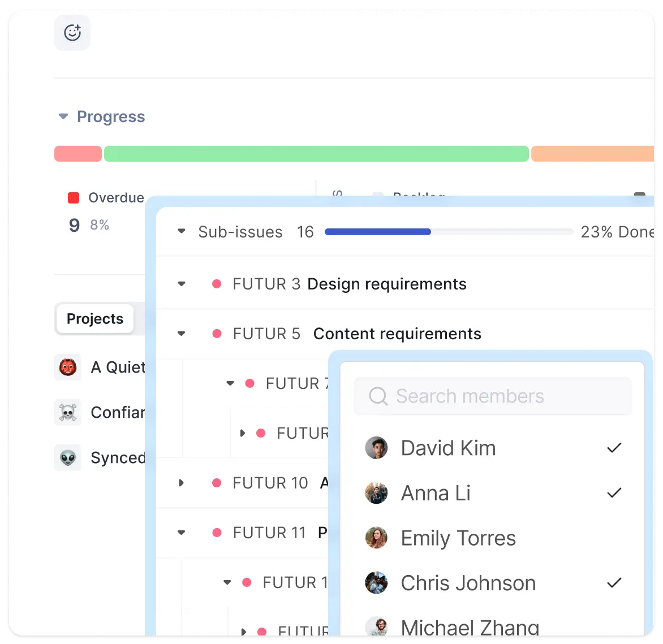This screenshot has height=644, width=663.
Task: Uncheck David Kim's checkmark
Action: tap(614, 448)
